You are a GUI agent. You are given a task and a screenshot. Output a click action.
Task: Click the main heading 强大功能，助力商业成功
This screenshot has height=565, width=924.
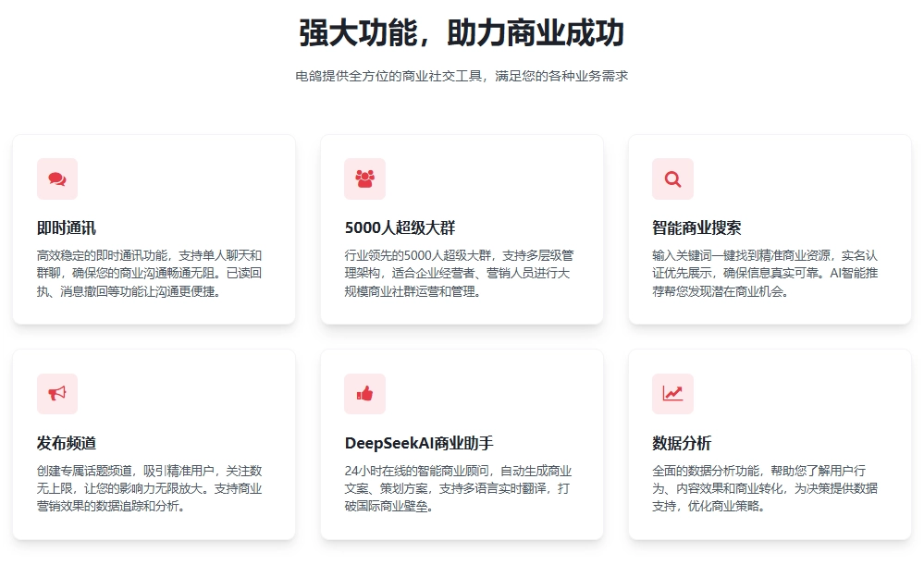pos(462,33)
